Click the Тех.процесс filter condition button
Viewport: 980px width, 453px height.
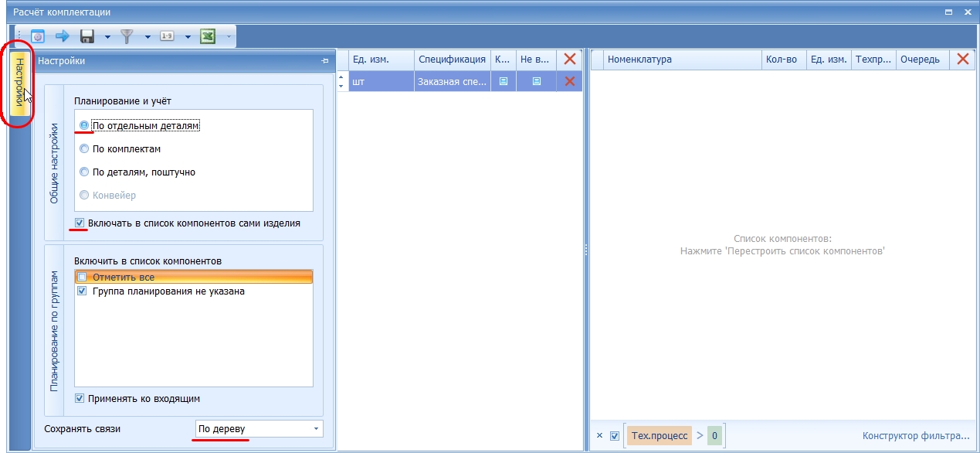coord(660,436)
